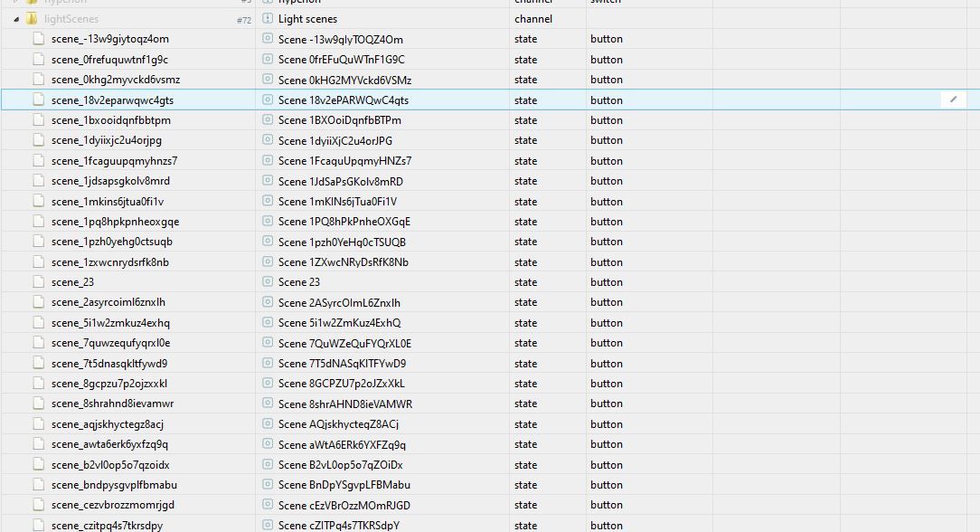Viewport: 980px width, 532px height.
Task: Click state icon next to Scene 1JdSaPsGKolv8mRD
Action: pyautogui.click(x=268, y=181)
